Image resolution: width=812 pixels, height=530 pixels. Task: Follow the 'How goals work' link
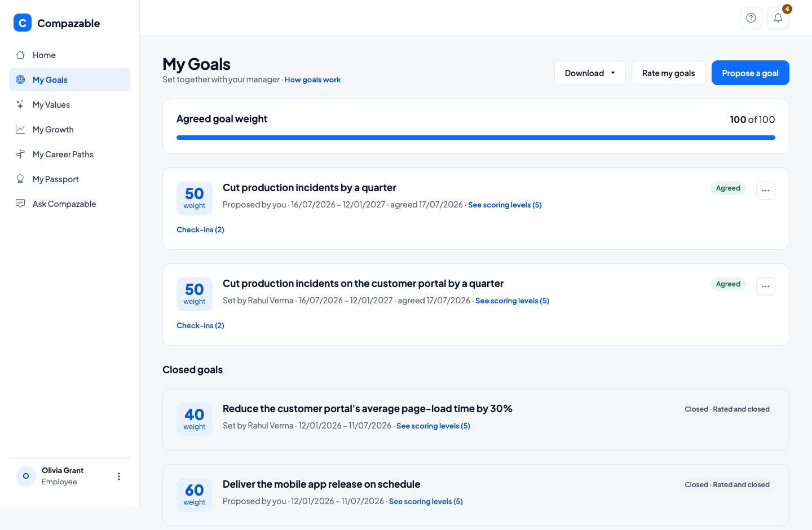click(x=312, y=79)
